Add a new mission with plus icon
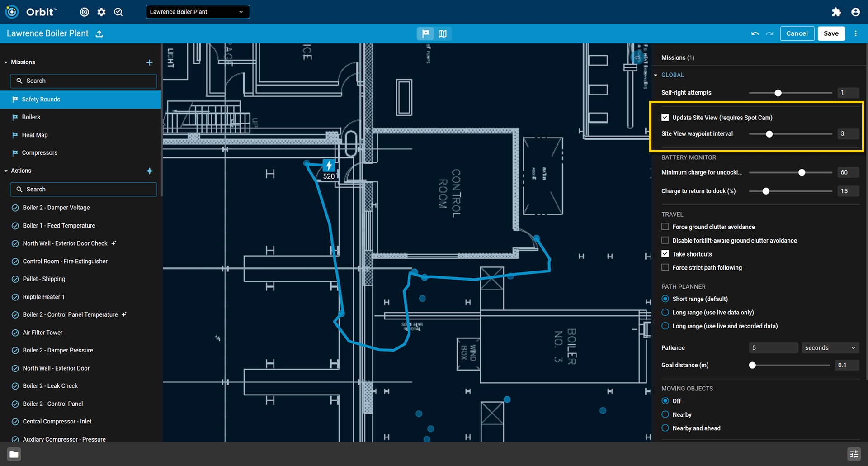The height and width of the screenshot is (466, 868). point(150,62)
